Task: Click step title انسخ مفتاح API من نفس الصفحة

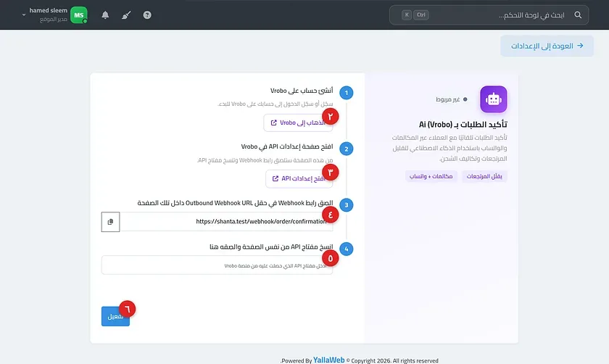Action: [x=271, y=247]
